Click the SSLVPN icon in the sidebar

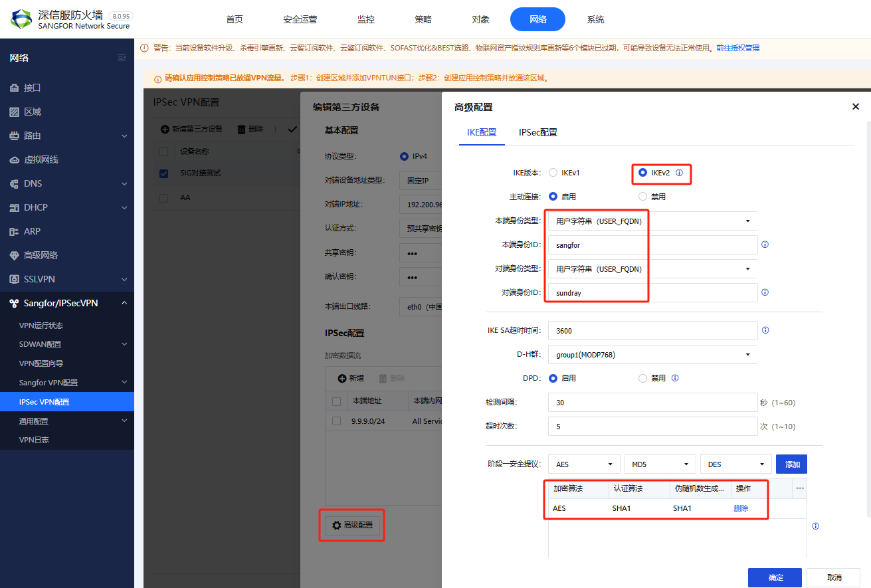pos(14,279)
